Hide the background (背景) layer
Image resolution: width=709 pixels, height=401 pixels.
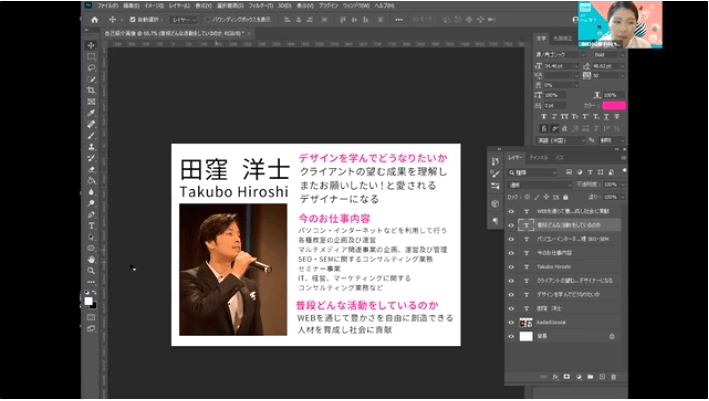pos(511,337)
